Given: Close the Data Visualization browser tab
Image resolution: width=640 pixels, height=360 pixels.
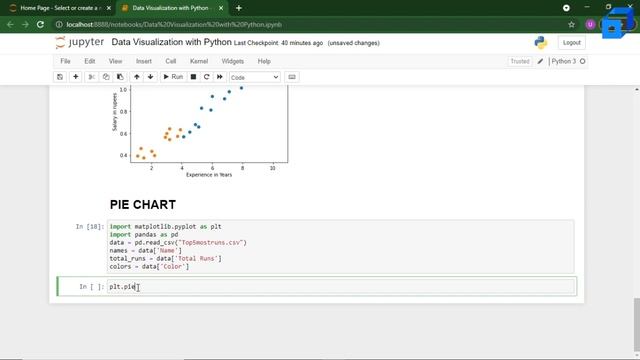Looking at the screenshot, I should click(x=221, y=8).
